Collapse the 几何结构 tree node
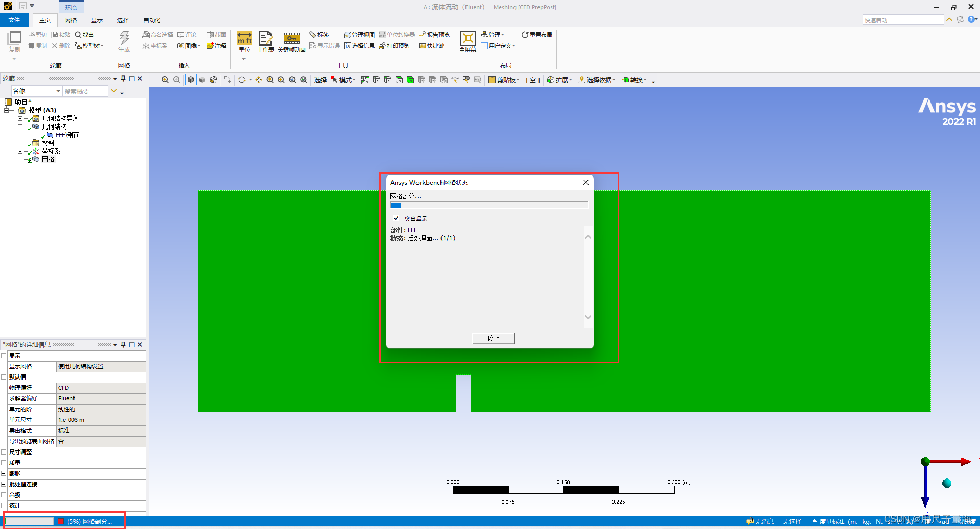The height and width of the screenshot is (529, 980). pos(20,127)
